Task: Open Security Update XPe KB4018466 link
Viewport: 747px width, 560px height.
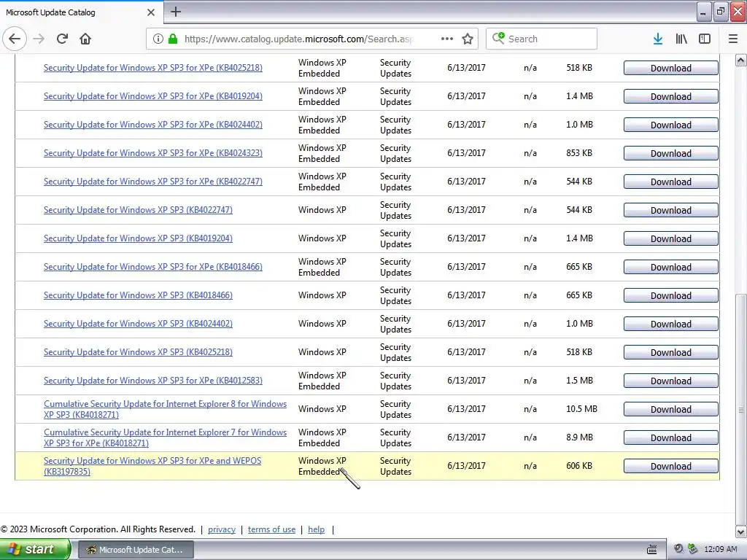Action: pyautogui.click(x=153, y=267)
